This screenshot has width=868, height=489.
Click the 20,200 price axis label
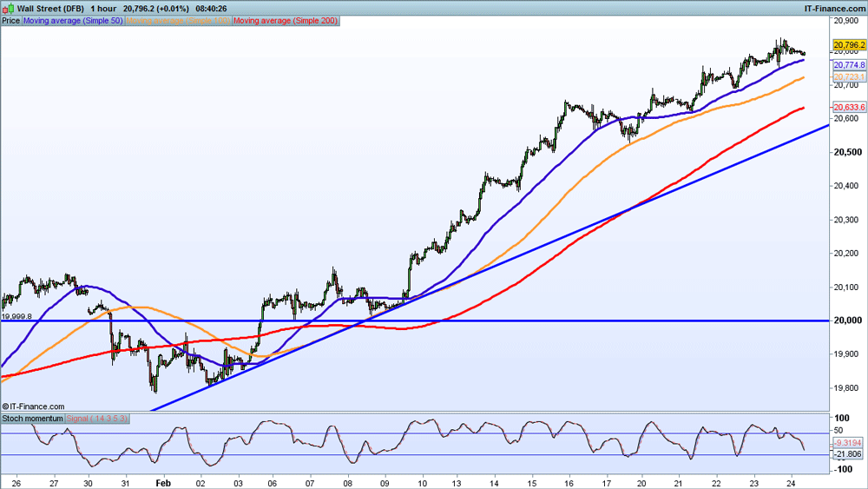tap(846, 253)
